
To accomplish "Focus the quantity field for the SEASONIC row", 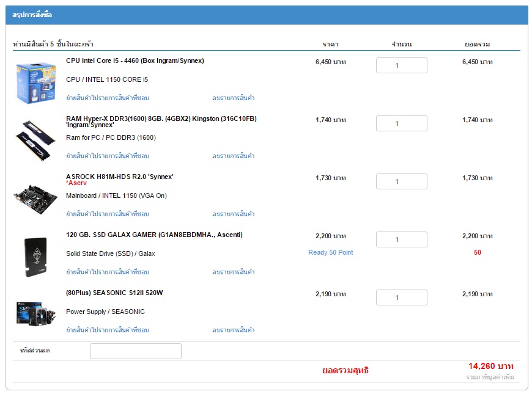I will (x=402, y=297).
